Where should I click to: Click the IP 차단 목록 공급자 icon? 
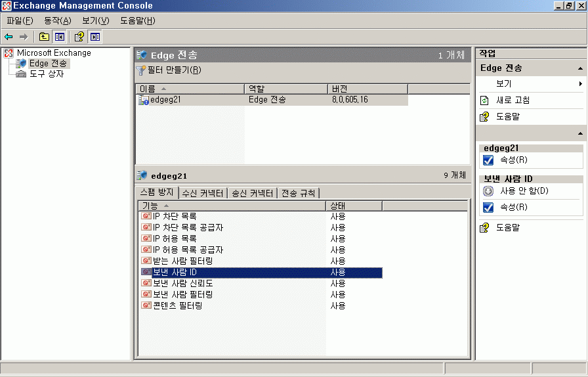[x=146, y=227]
